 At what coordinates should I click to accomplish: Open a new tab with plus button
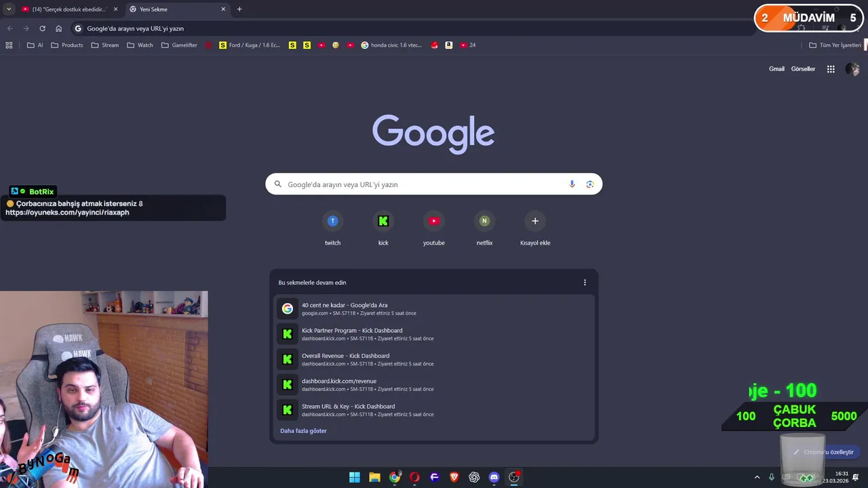(239, 9)
